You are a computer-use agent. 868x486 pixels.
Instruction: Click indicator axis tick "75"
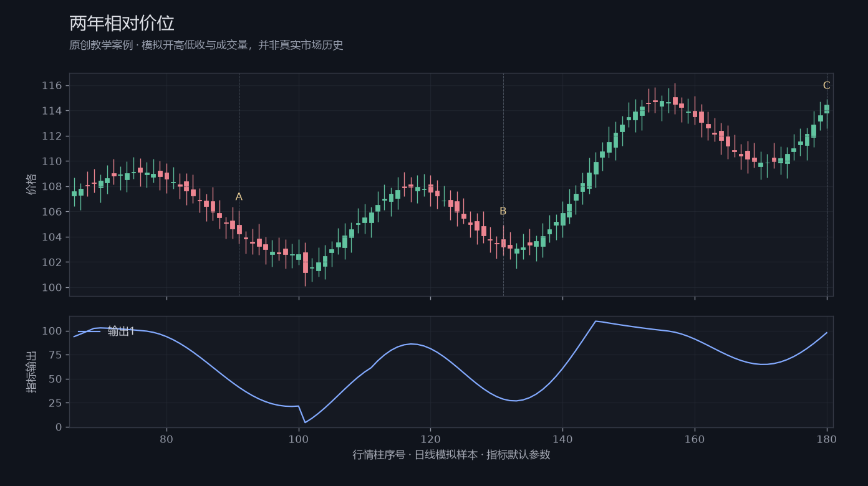[x=55, y=355]
